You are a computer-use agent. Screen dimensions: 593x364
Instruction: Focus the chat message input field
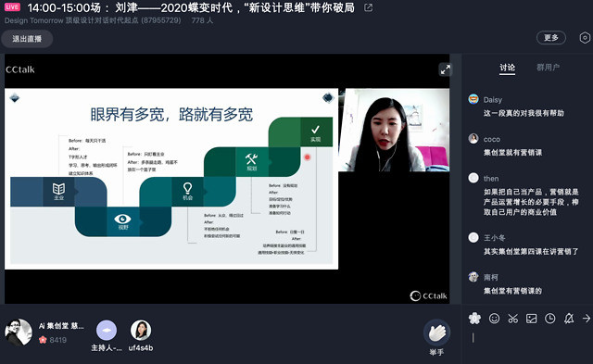pyautogui.click(x=527, y=344)
